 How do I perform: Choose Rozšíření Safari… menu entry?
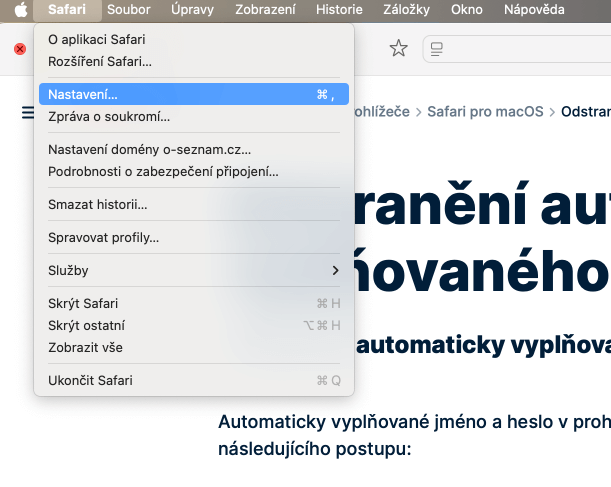[100, 61]
